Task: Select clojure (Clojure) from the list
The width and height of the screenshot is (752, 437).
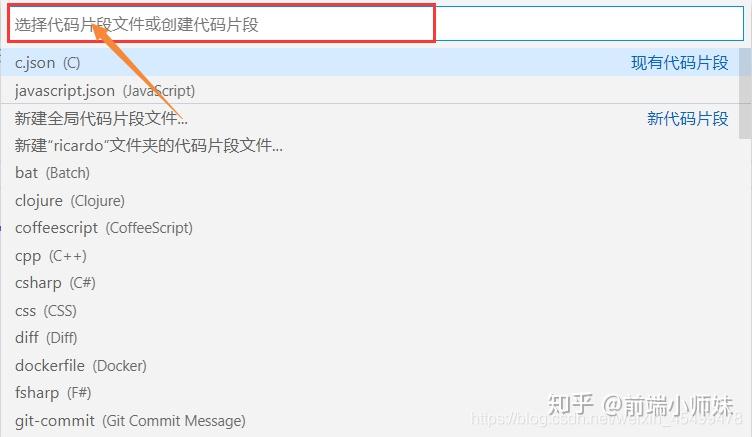Action: 370,201
